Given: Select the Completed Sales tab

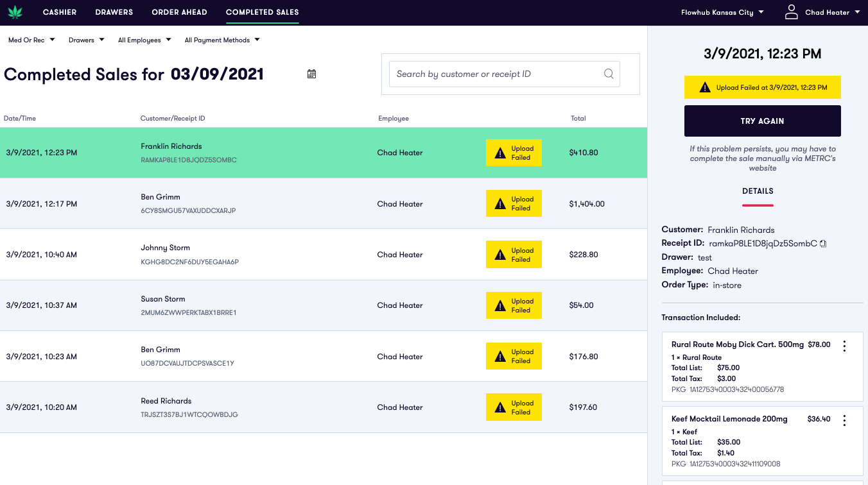Looking at the screenshot, I should click(x=263, y=12).
